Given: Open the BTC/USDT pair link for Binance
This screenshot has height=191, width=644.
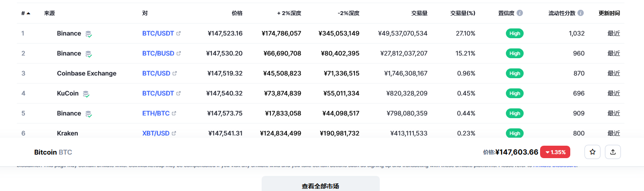Looking at the screenshot, I should pos(158,33).
